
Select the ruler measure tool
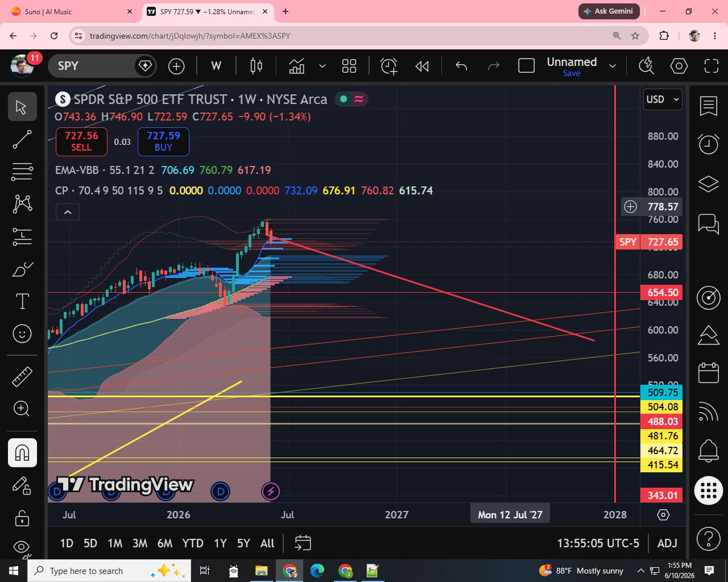(x=22, y=376)
